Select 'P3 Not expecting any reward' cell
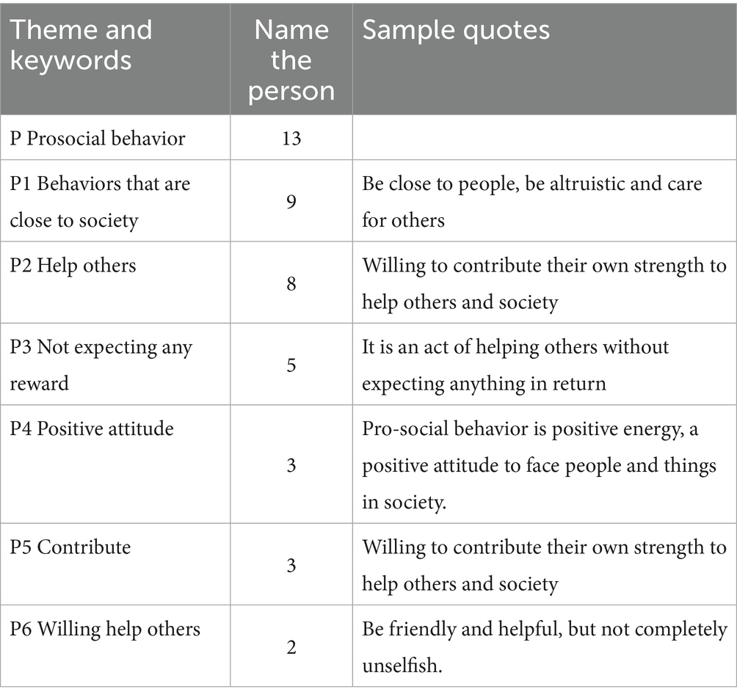The height and width of the screenshot is (700, 737). point(101,364)
